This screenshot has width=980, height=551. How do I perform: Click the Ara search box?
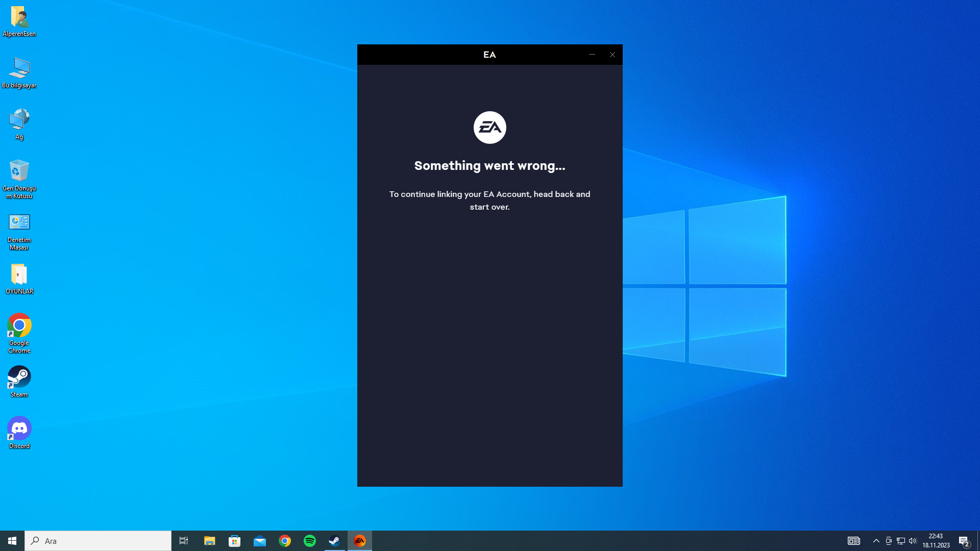click(98, 541)
